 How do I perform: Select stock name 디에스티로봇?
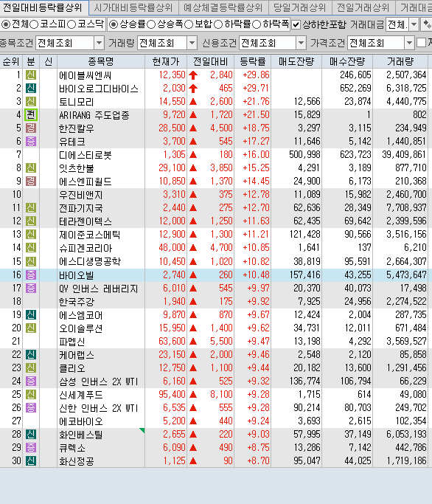click(85, 155)
